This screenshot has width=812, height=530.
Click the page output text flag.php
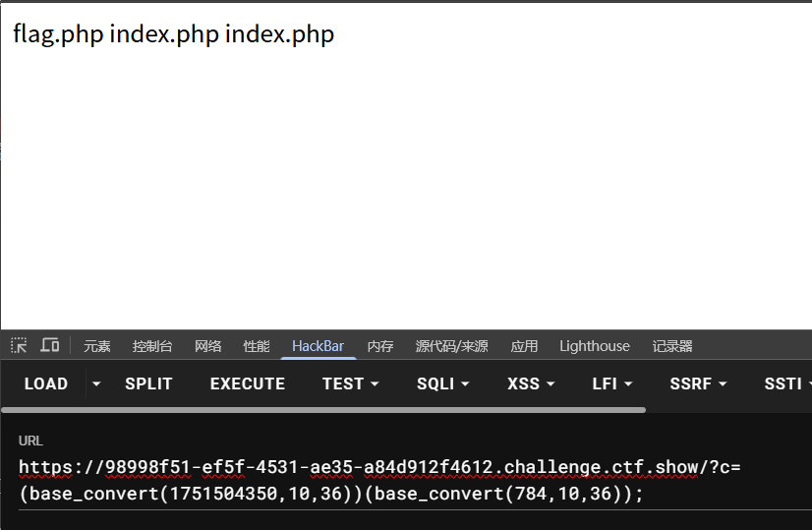click(58, 34)
